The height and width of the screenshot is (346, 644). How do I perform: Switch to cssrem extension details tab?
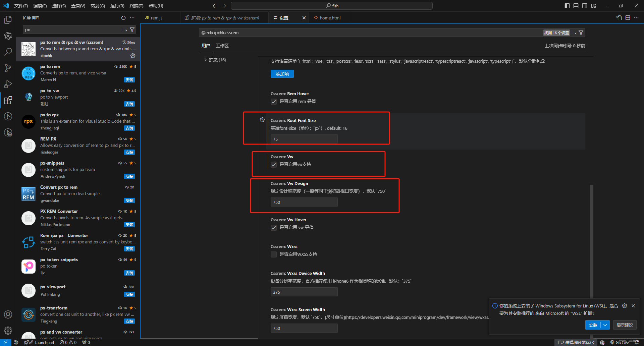(x=225, y=18)
